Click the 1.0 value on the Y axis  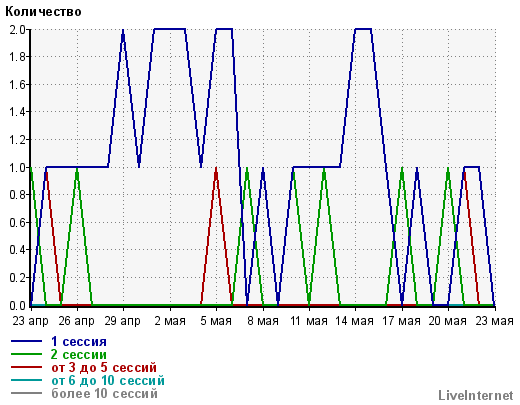(17, 167)
